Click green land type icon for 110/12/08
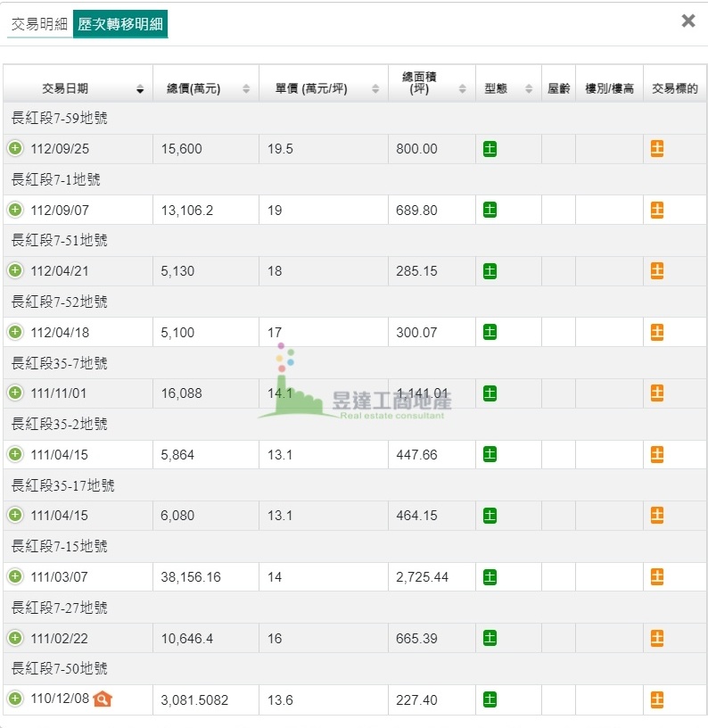708x728 pixels. (490, 699)
